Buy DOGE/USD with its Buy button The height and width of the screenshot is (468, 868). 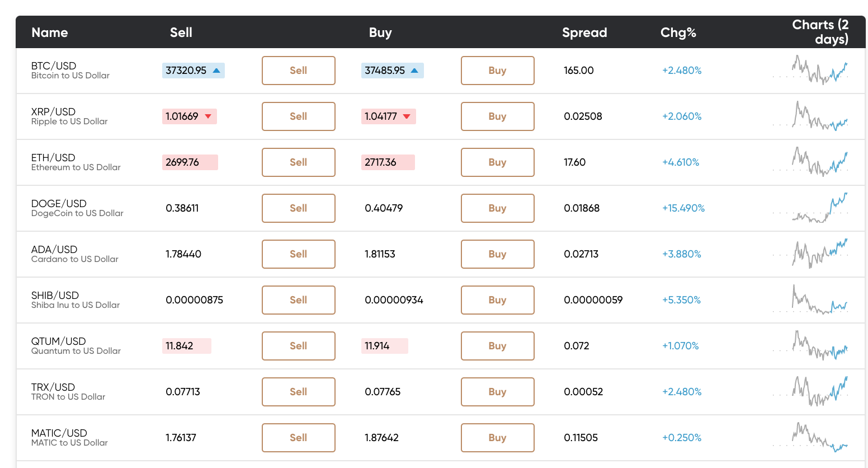(498, 208)
